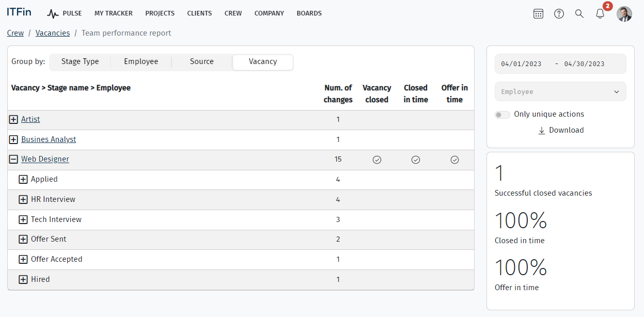Expand the HR Interview stage row

coord(23,200)
